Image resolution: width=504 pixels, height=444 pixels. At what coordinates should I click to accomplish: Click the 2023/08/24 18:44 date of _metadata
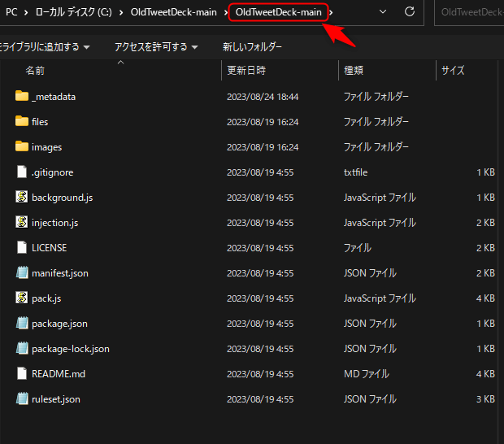263,97
